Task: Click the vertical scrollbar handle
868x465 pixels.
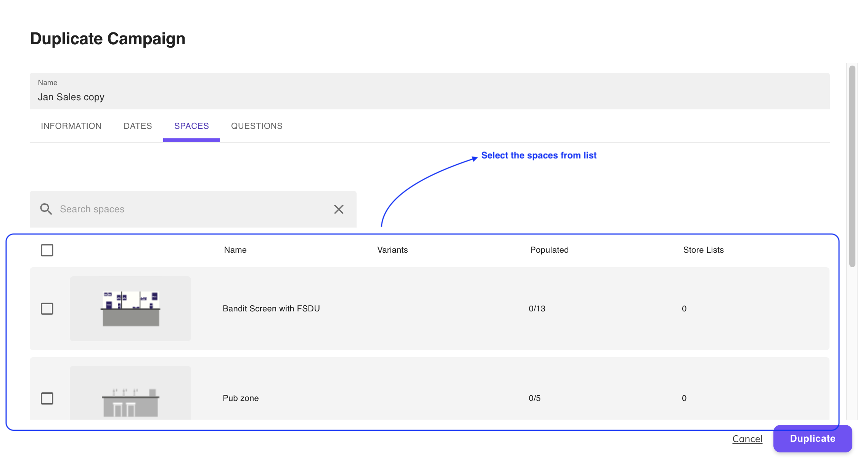Action: [x=852, y=166]
